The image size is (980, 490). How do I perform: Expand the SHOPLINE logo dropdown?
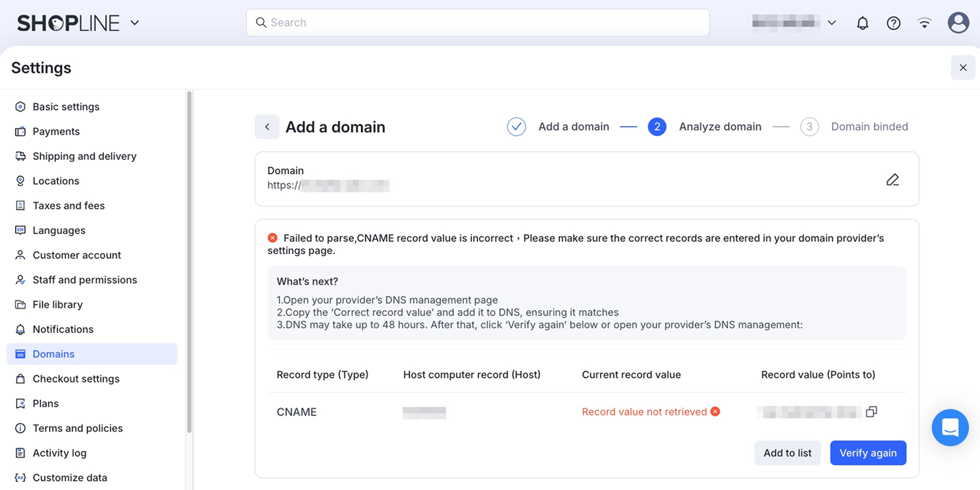pyautogui.click(x=135, y=23)
